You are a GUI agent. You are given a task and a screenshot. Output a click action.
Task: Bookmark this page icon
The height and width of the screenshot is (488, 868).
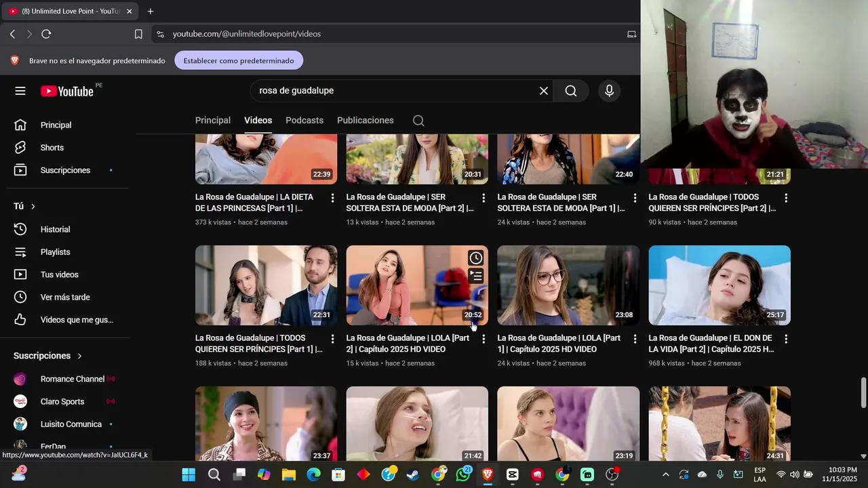pyautogui.click(x=138, y=34)
